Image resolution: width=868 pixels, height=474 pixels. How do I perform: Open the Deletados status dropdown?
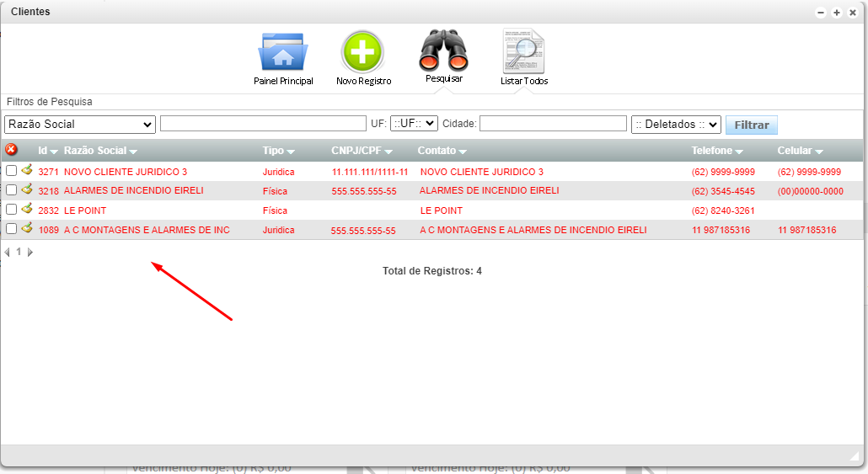[x=676, y=125]
